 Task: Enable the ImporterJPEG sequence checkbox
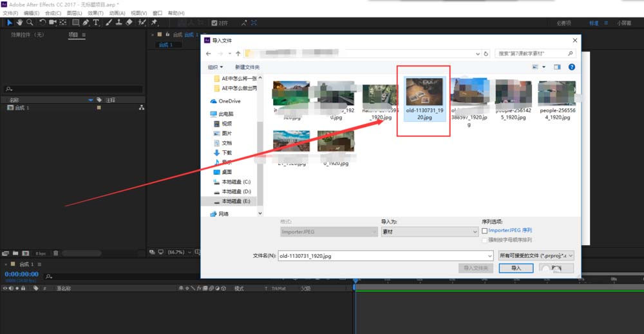485,230
